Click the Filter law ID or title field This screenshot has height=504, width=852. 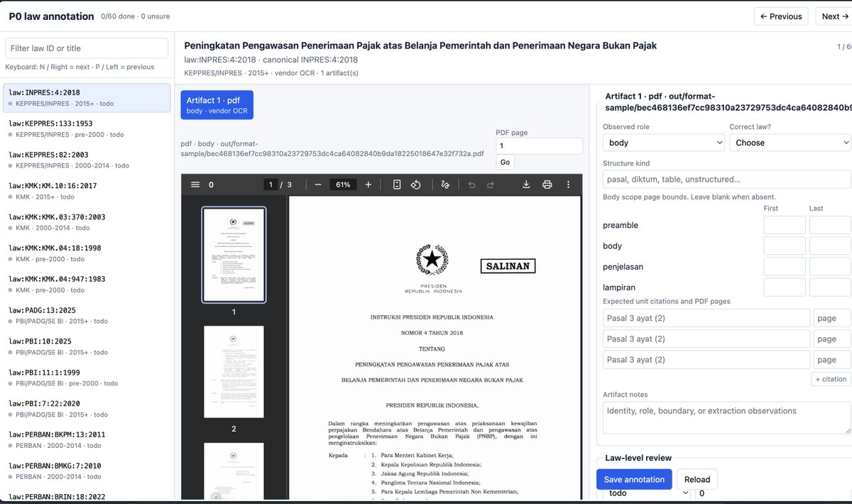87,48
